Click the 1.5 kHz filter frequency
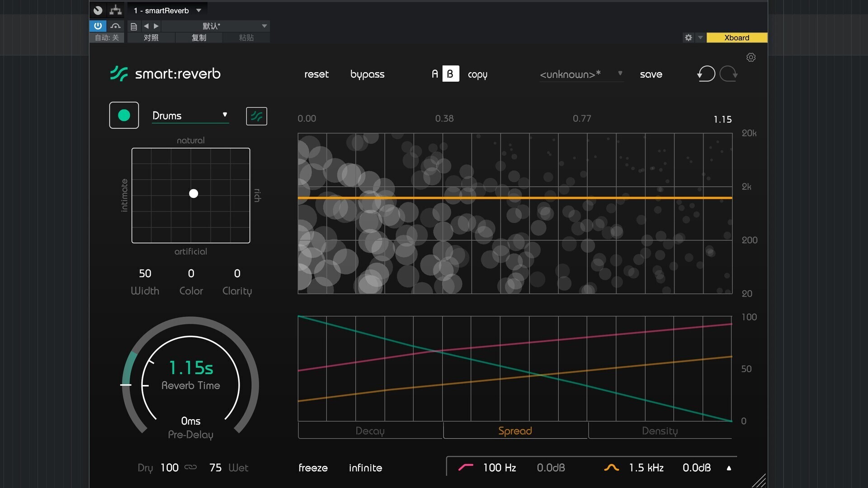This screenshot has height=488, width=868. [x=646, y=468]
